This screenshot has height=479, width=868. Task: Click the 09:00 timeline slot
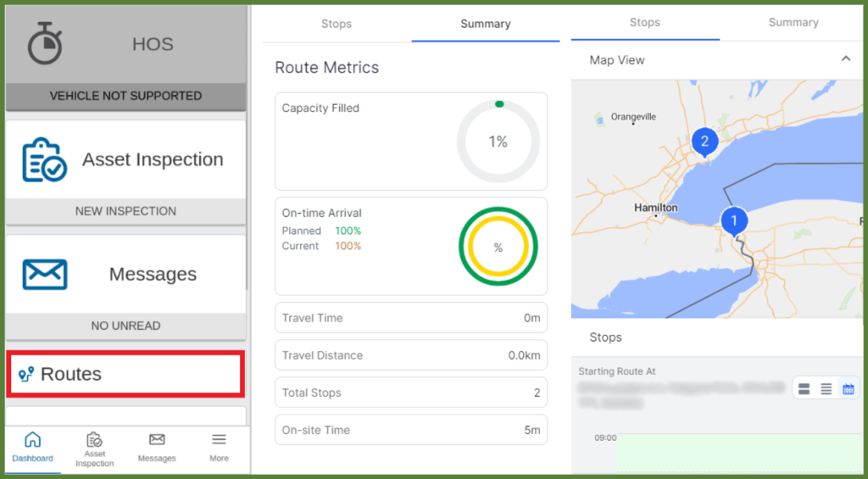[x=737, y=449]
